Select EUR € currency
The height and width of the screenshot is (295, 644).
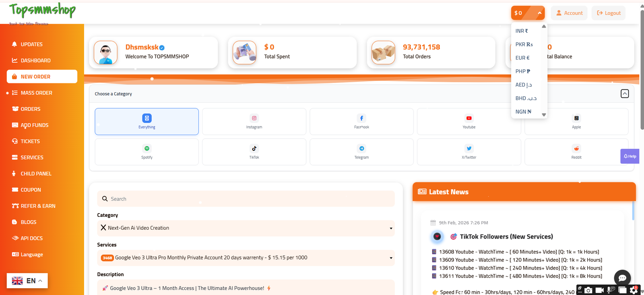(x=522, y=58)
